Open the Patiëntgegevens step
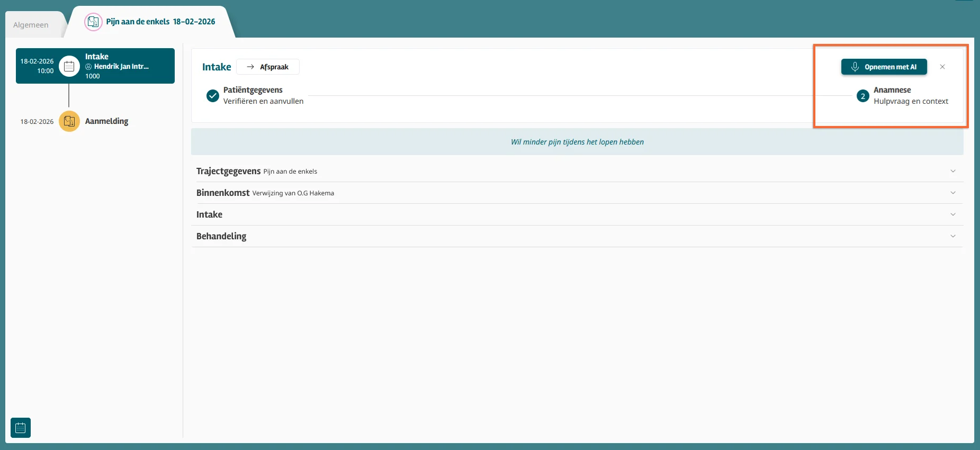Screen dimensions: 980x450 click(x=253, y=90)
